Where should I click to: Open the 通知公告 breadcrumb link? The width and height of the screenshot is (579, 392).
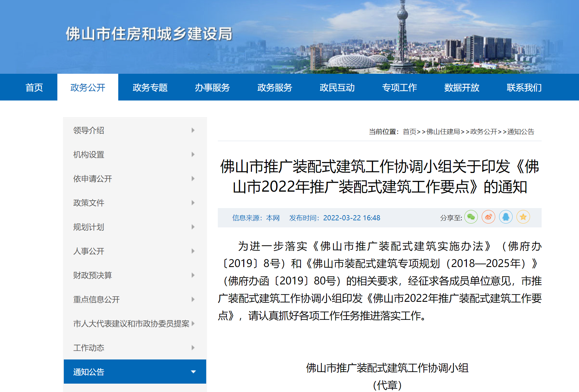click(521, 132)
